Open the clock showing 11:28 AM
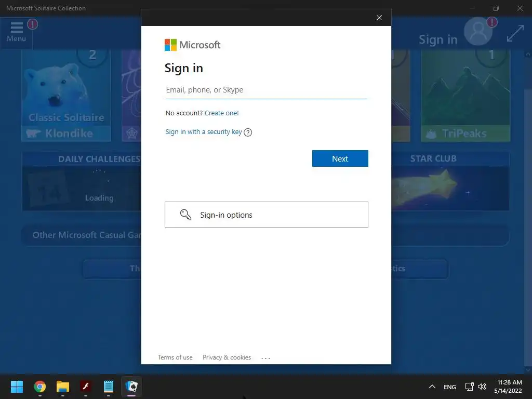The image size is (532, 399). 508,387
